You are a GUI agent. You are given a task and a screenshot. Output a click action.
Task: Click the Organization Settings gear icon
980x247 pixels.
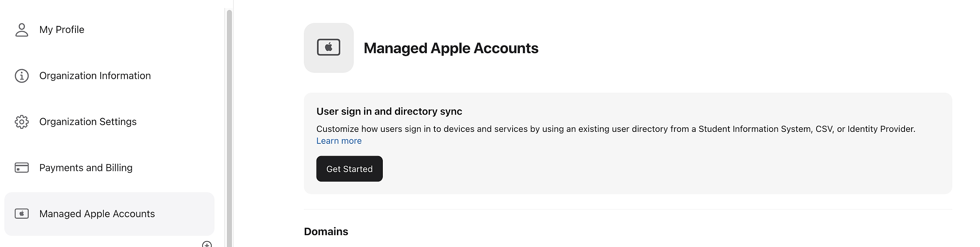(22, 122)
